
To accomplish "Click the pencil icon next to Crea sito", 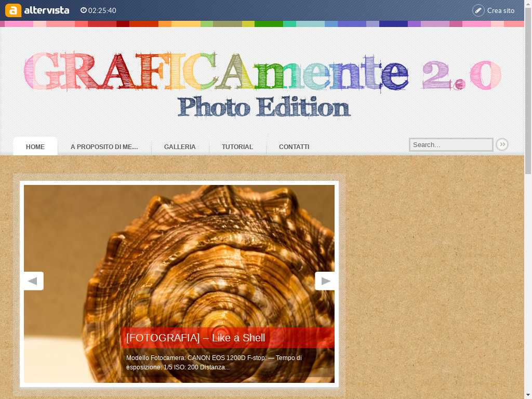I will click(478, 10).
